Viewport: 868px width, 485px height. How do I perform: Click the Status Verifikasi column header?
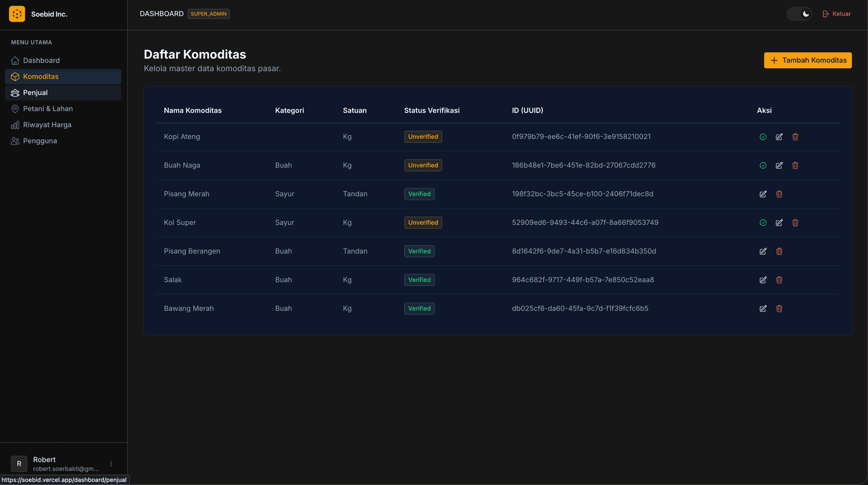432,111
